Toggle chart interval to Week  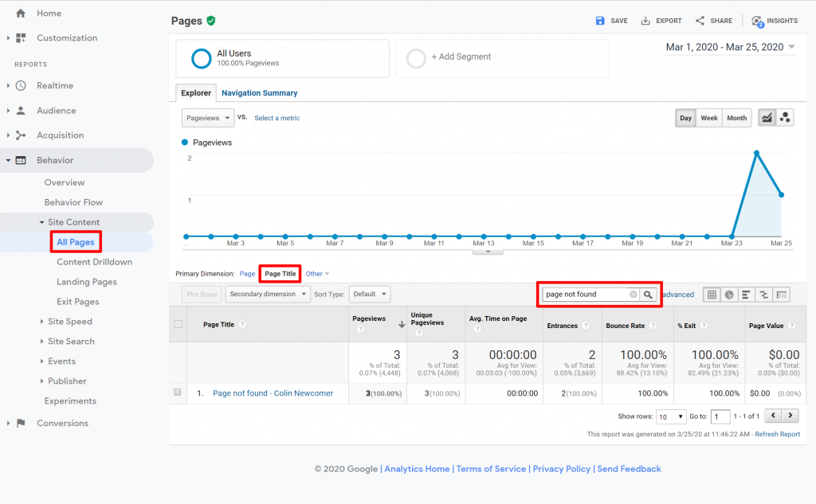[x=708, y=118]
